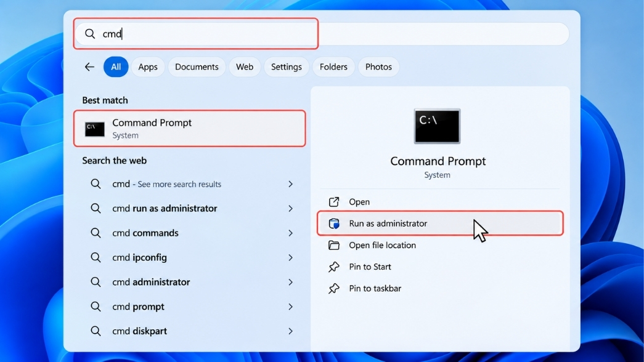
Task: Click the 'Command Prompt' title in preview pane
Action: (438, 161)
